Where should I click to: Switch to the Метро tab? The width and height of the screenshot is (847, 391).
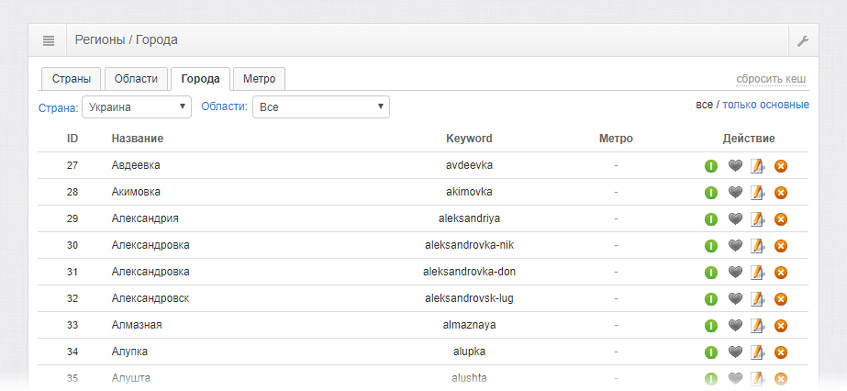point(259,79)
